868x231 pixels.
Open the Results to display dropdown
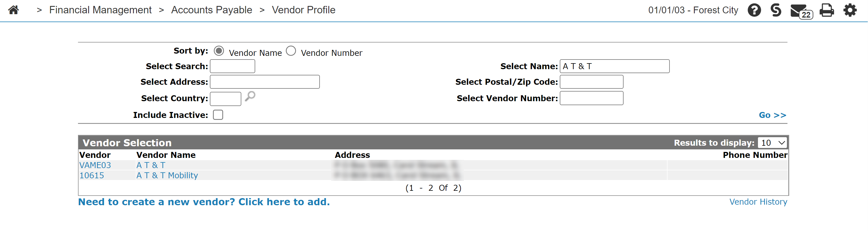point(772,143)
